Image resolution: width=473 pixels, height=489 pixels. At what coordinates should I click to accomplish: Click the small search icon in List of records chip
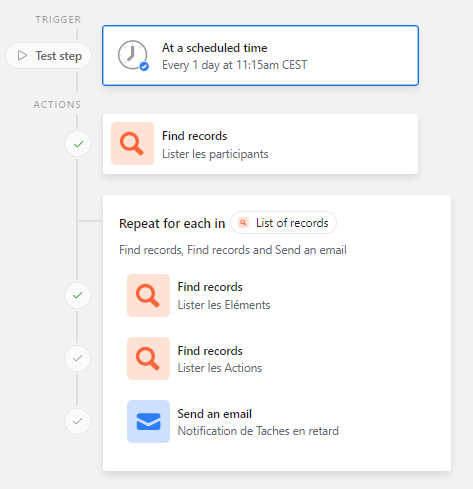click(244, 222)
